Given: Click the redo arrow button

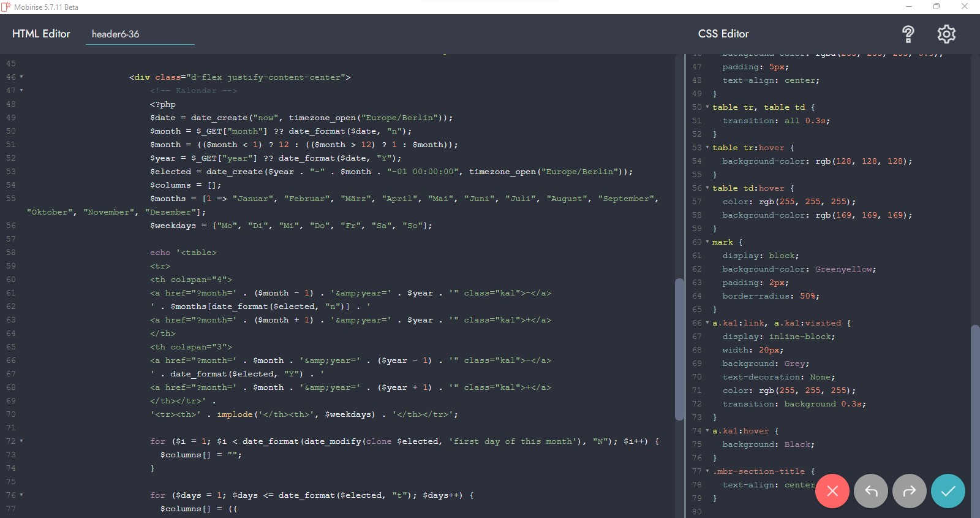Looking at the screenshot, I should 909,491.
